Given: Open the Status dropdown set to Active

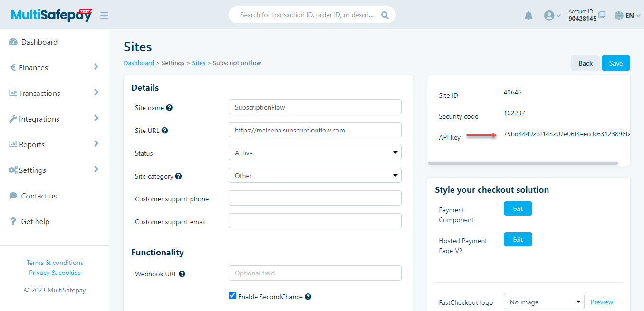Looking at the screenshot, I should (x=315, y=153).
